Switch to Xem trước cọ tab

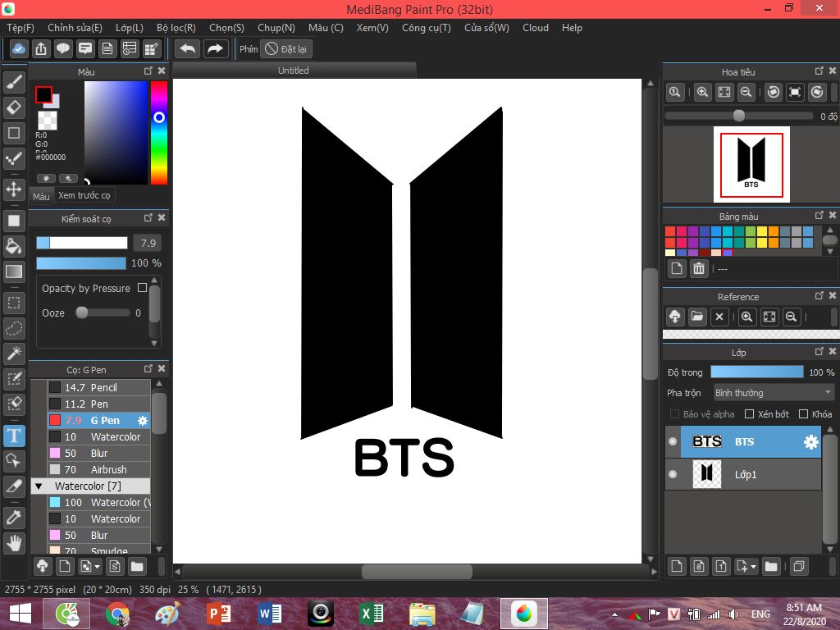coord(84,195)
